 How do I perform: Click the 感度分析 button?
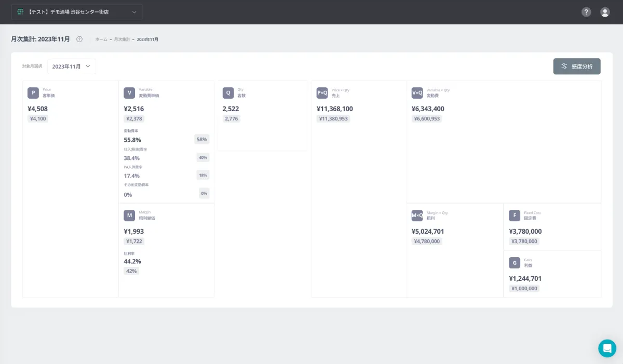577,66
